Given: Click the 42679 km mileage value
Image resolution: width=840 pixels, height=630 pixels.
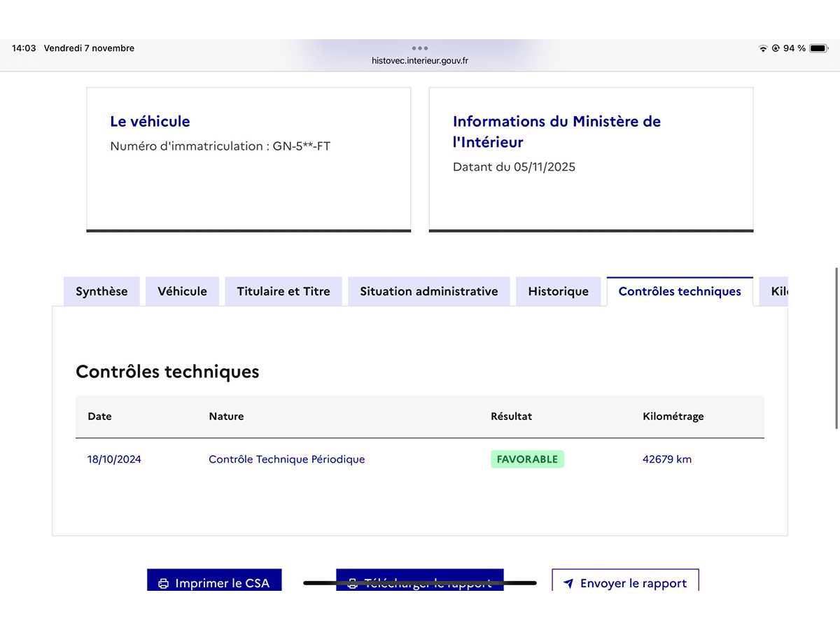Looking at the screenshot, I should pos(666,459).
